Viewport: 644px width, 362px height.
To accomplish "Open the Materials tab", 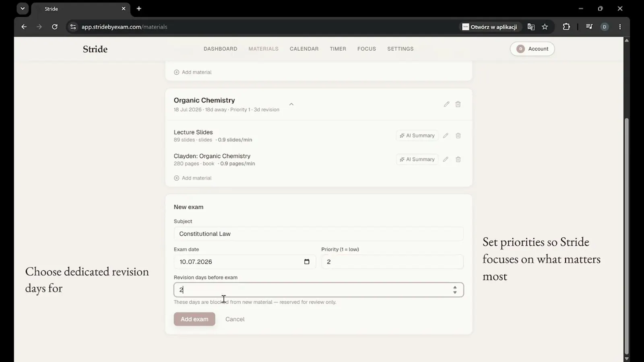I will point(263,49).
